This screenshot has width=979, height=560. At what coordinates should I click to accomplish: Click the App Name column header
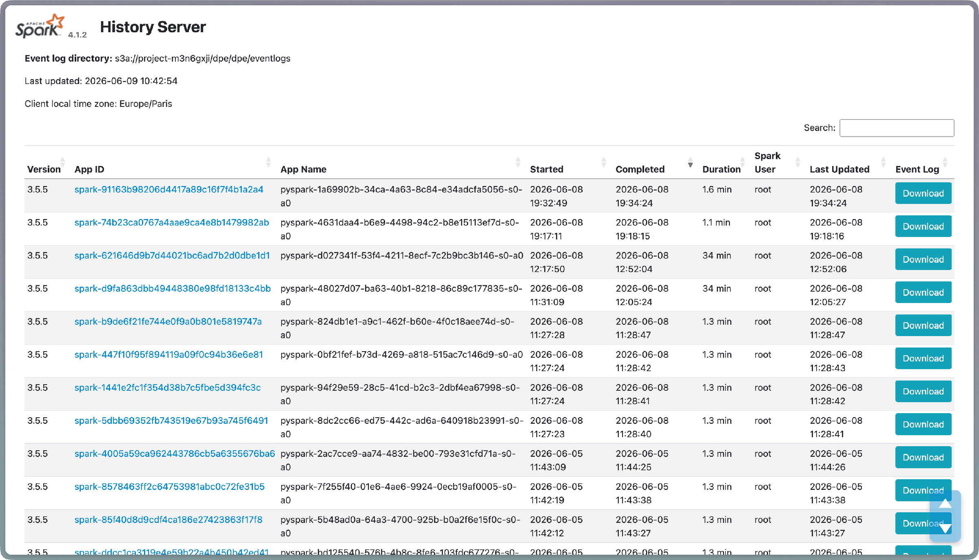click(x=303, y=169)
